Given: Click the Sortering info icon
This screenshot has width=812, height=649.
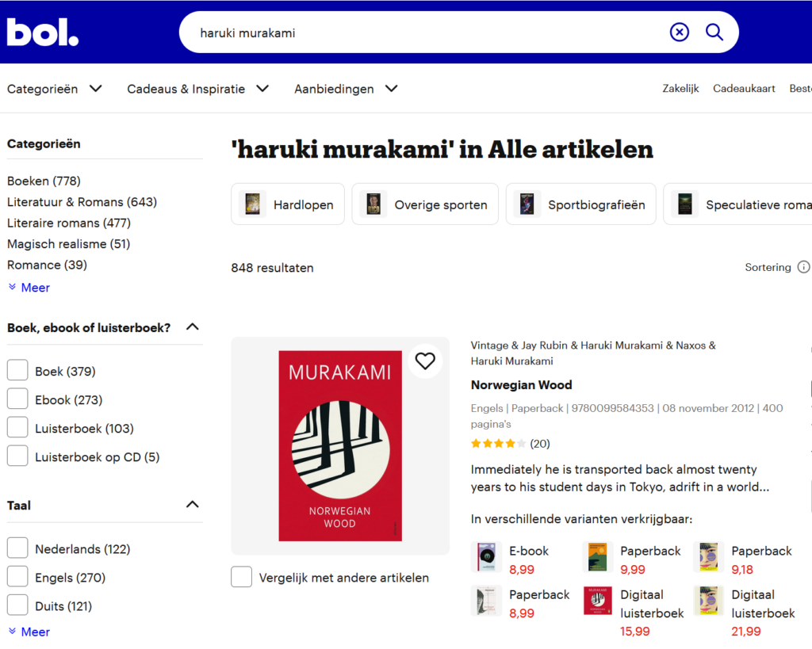Looking at the screenshot, I should [803, 268].
